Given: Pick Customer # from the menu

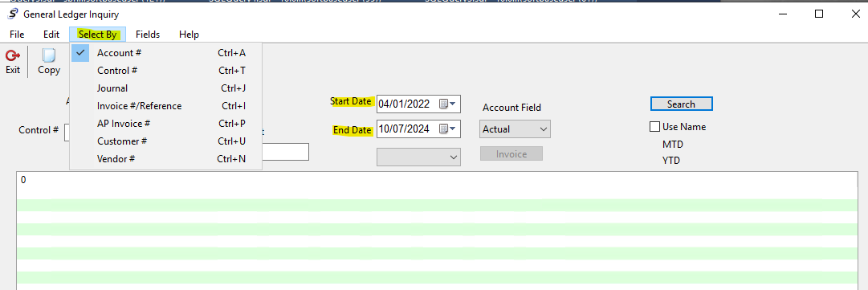Looking at the screenshot, I should pos(165,141).
